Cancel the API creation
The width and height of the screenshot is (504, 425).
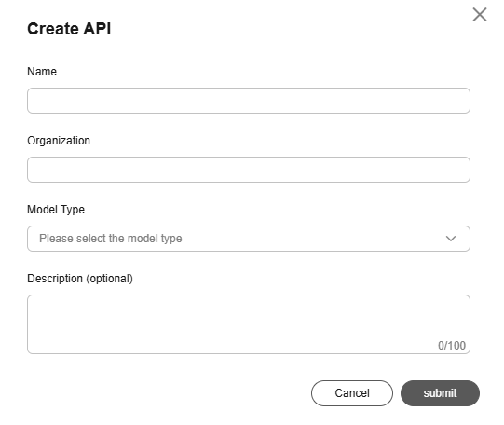(352, 393)
